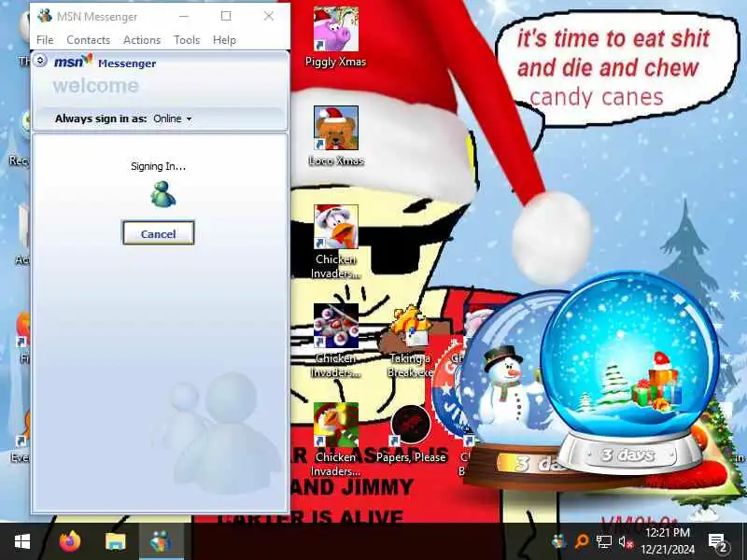Collapse the MSN Messenger header with the round arrow button
Image resolution: width=747 pixels, height=560 pixels.
click(x=40, y=61)
